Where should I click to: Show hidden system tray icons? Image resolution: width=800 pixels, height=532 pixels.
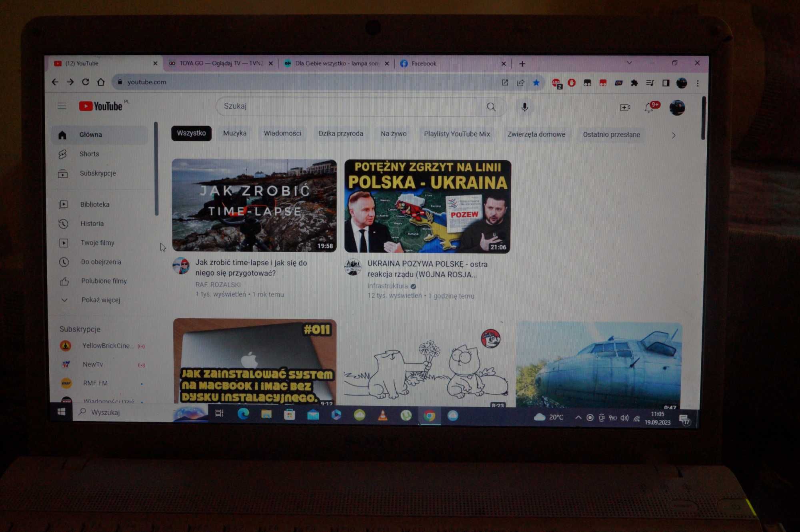578,417
